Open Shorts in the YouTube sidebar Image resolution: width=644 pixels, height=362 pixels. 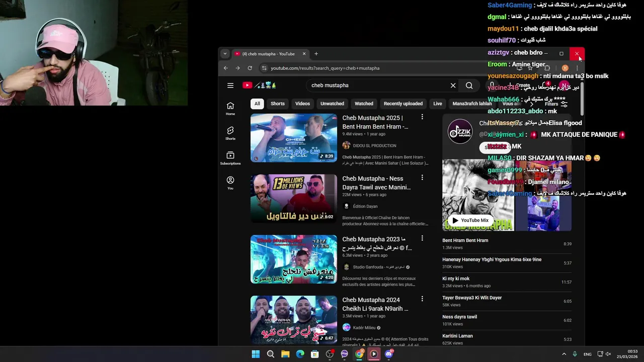(230, 133)
